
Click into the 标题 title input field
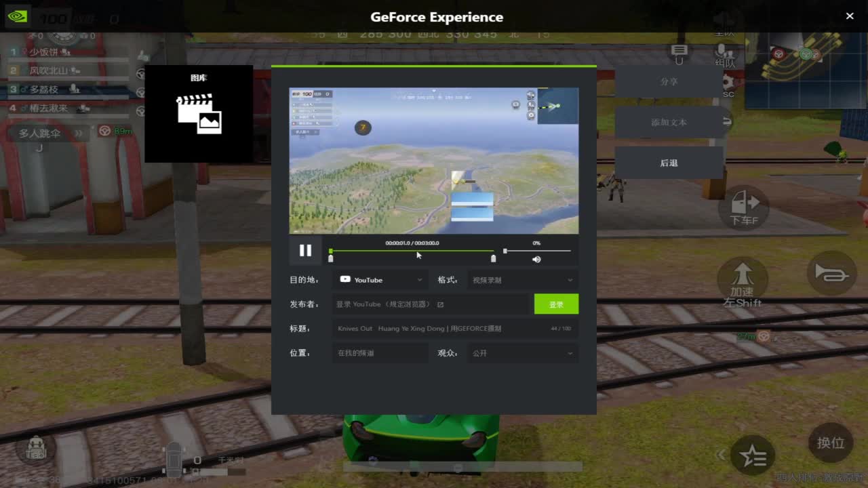(455, 329)
